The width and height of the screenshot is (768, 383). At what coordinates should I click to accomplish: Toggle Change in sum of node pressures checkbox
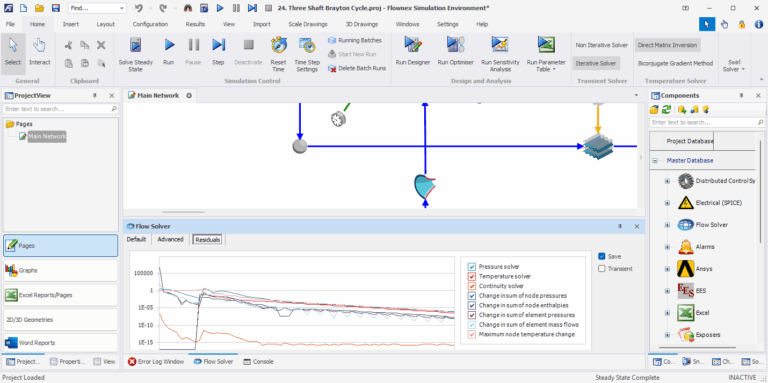point(472,295)
